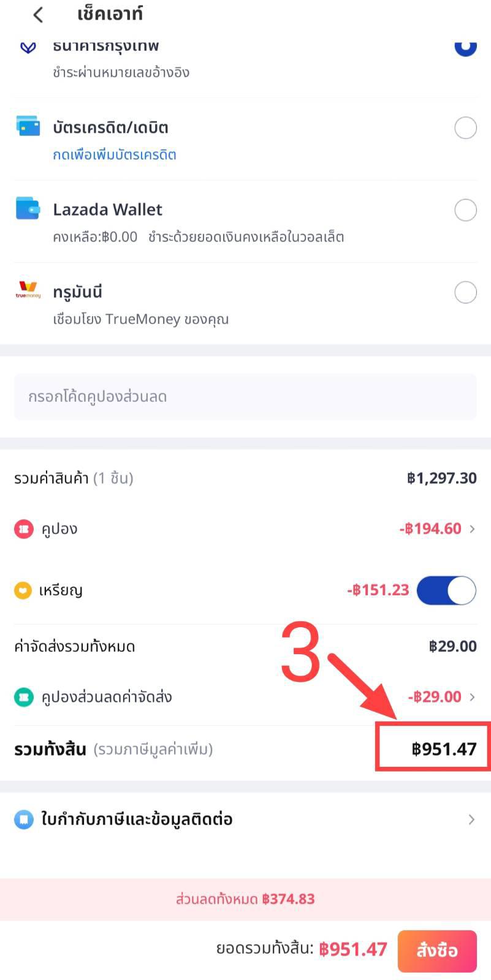
Task: Select TrueMoney radio button
Action: click(465, 292)
